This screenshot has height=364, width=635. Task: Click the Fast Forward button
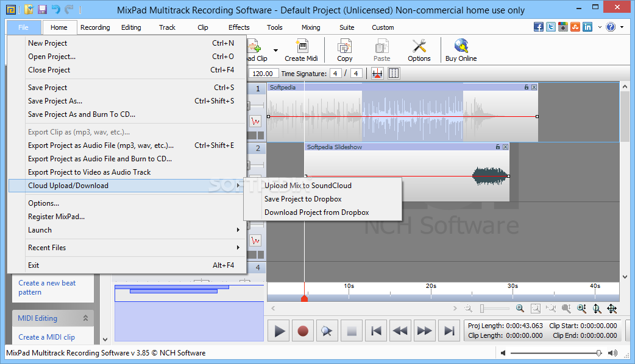tap(424, 331)
